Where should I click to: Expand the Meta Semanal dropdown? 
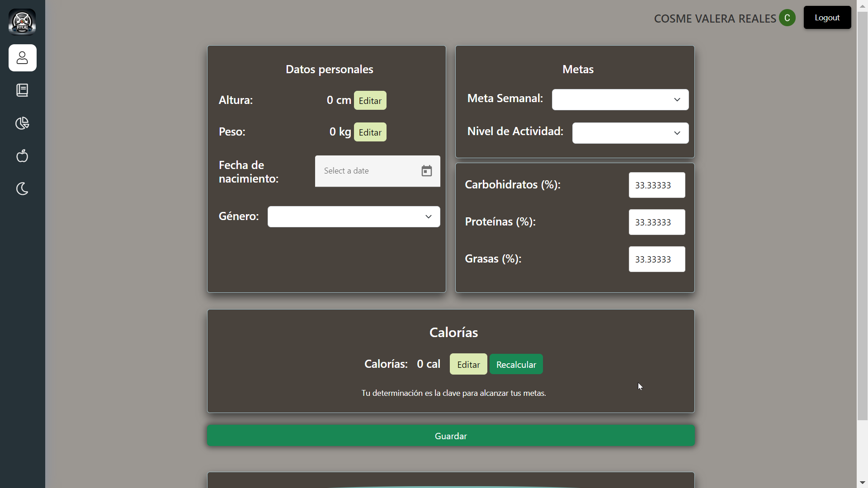point(620,99)
